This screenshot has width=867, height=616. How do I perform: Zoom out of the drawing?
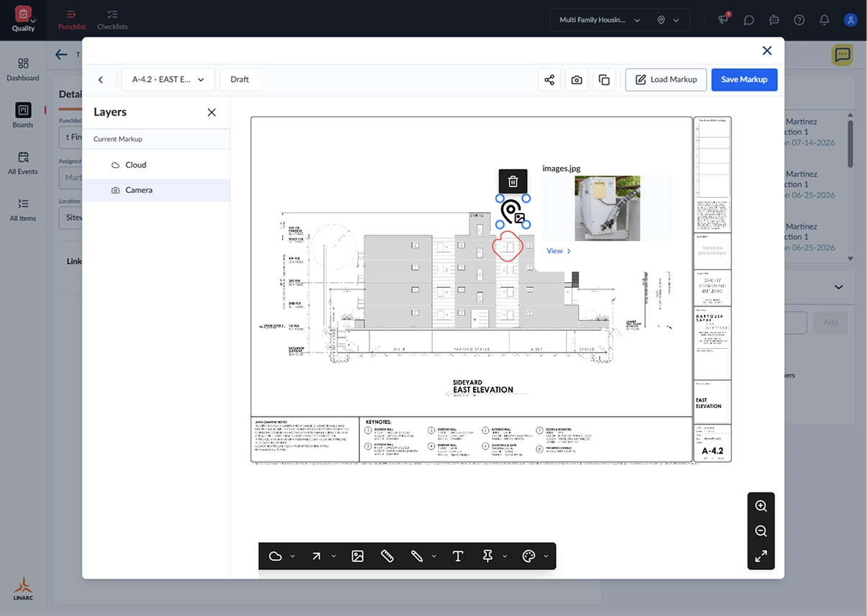(x=761, y=531)
